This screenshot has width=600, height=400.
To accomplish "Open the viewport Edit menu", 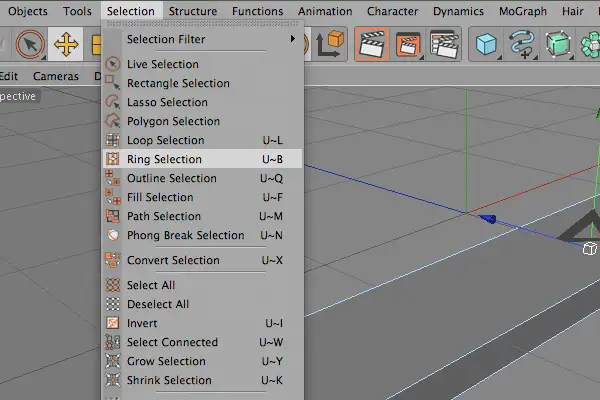I will (x=8, y=76).
